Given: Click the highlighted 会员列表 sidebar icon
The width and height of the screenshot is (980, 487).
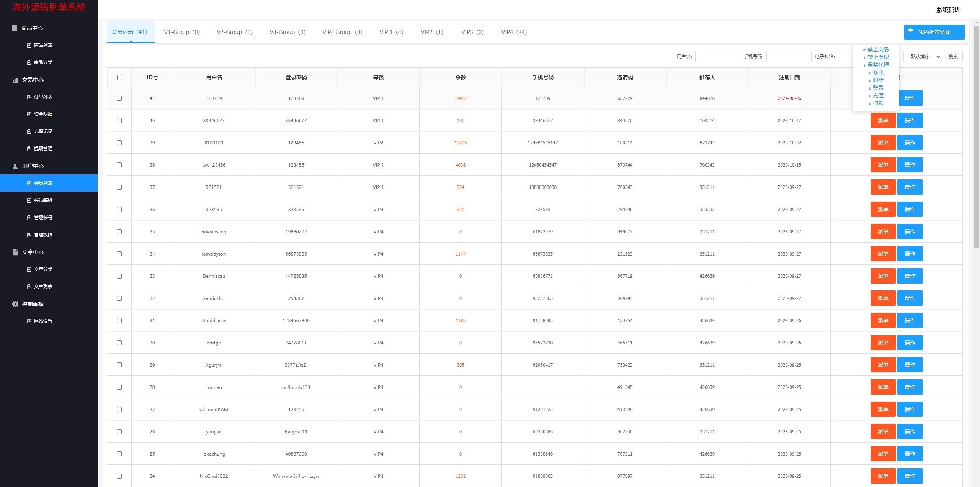Looking at the screenshot, I should 29,183.
